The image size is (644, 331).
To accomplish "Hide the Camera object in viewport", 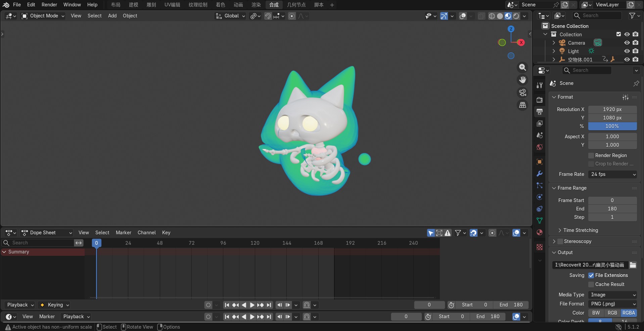I will (x=627, y=43).
